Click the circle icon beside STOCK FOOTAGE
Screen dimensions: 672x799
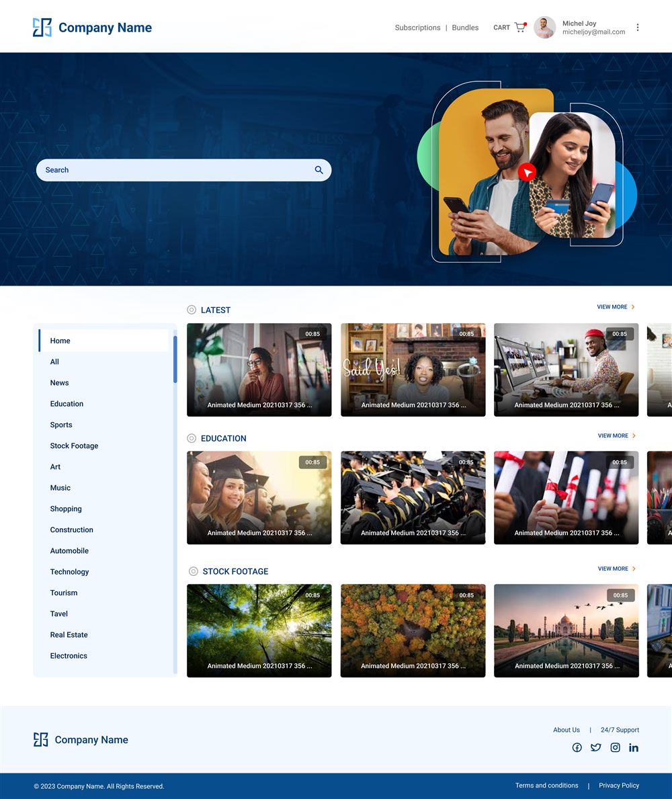(x=194, y=571)
